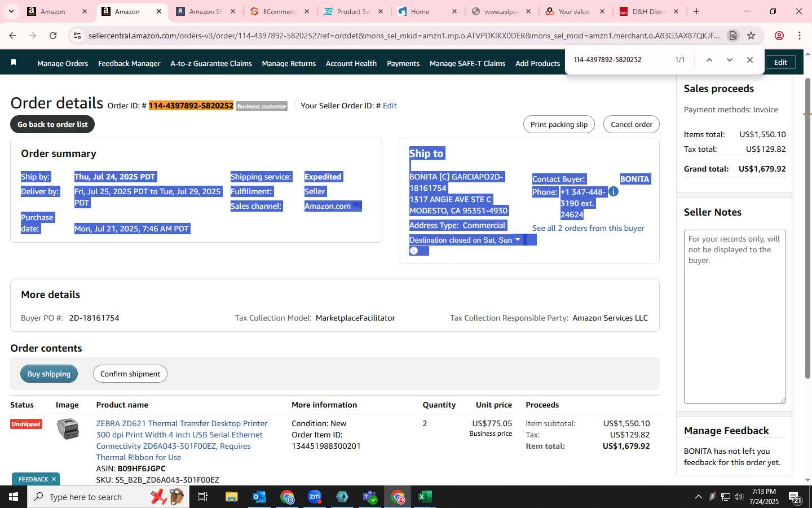This screenshot has width=812, height=508.
Task: Go to previous find result
Action: coord(709,60)
